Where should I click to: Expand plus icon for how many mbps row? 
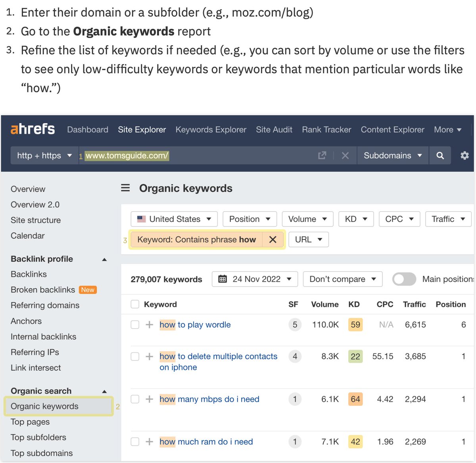[x=149, y=399]
